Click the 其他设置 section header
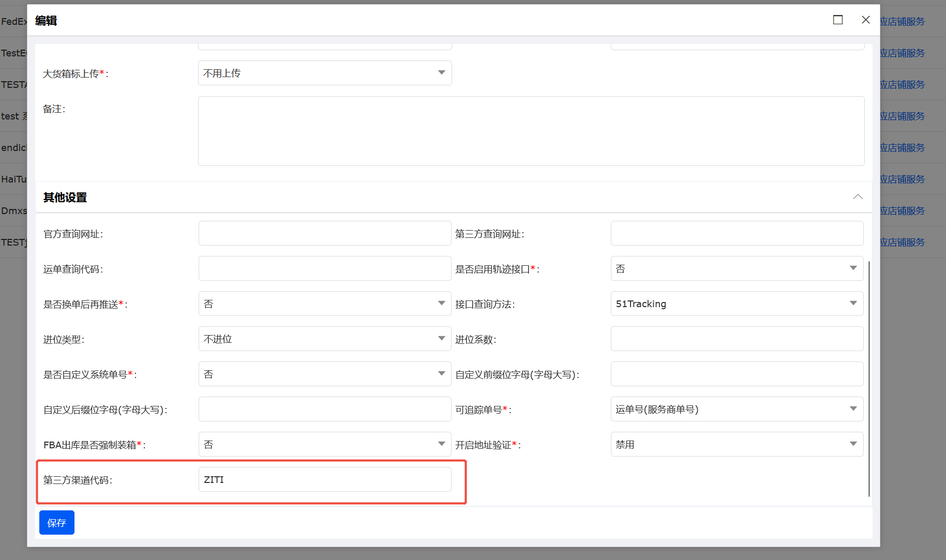This screenshot has width=946, height=560. pos(454,197)
